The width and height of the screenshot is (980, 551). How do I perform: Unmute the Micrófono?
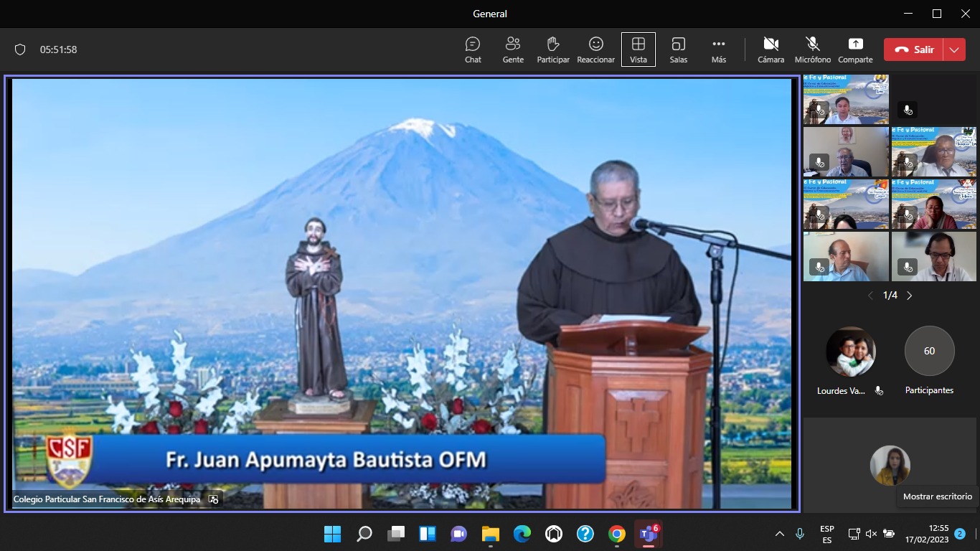click(x=812, y=50)
